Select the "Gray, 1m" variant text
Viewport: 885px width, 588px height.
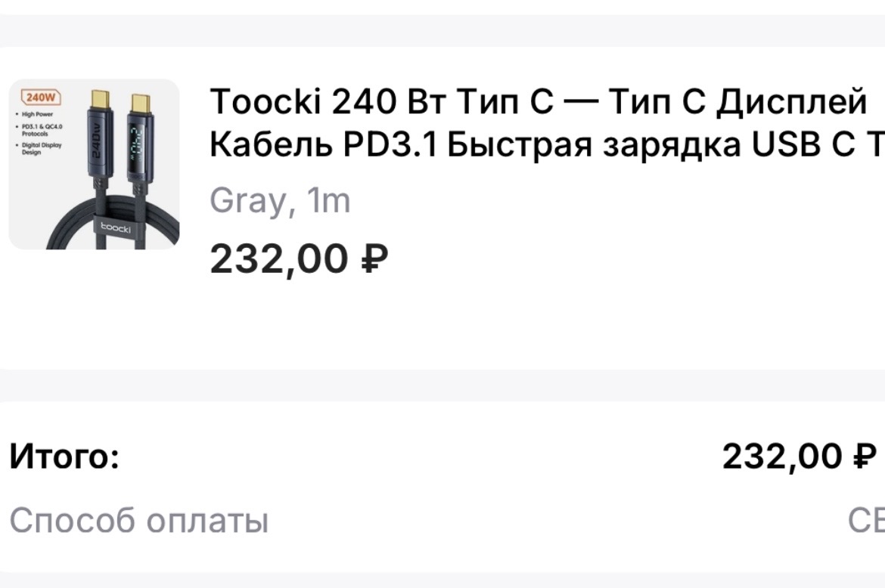point(279,201)
